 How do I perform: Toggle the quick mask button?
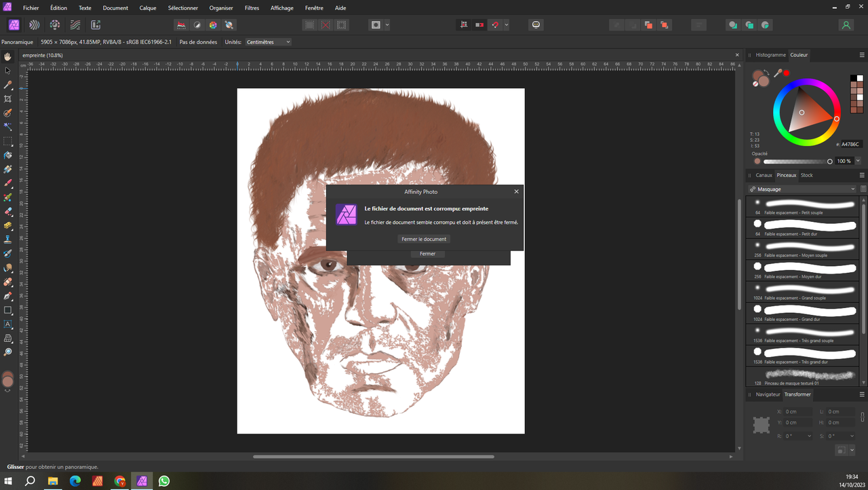(x=376, y=25)
